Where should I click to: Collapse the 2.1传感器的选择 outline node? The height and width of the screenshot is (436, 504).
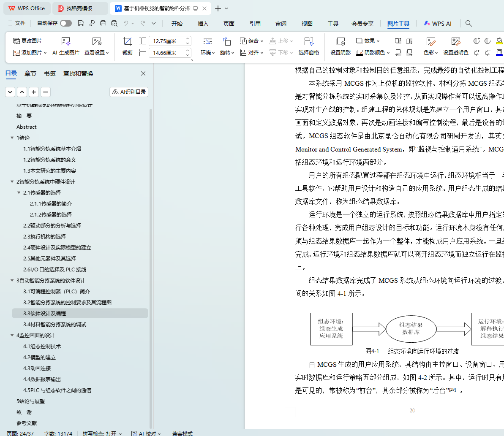[x=19, y=193]
